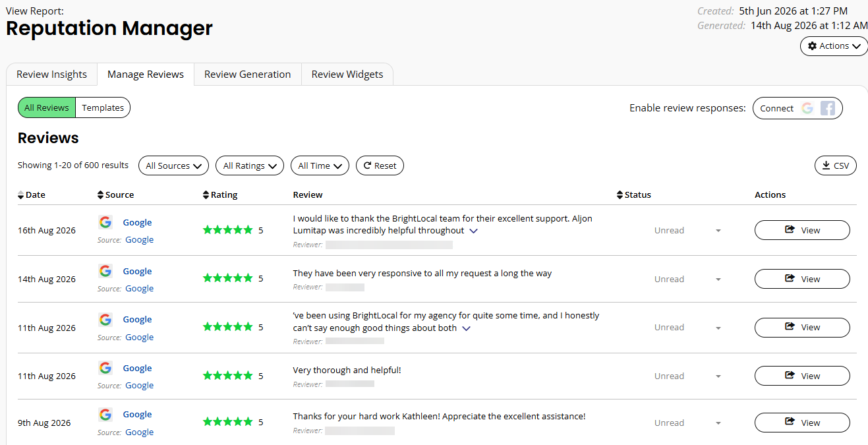Screen dimensions: 868x445
Task: Open the All Ratings filter dropdown
Action: 250,165
